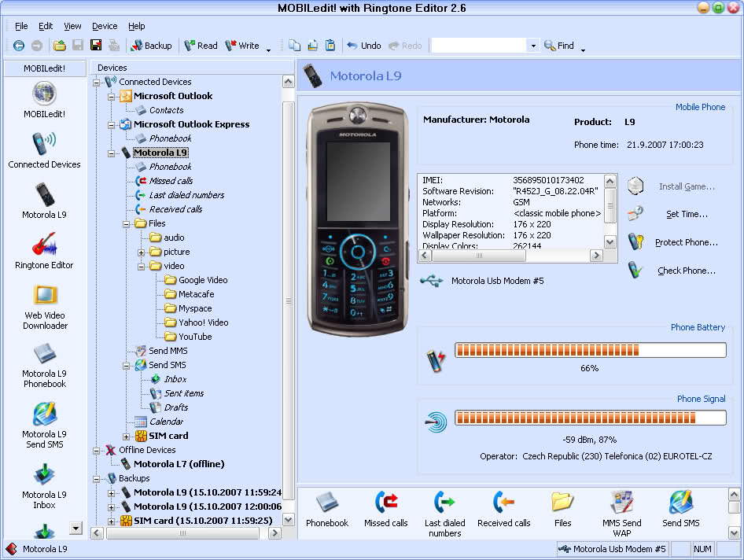This screenshot has width=744, height=560.
Task: Select Inbox under Send SMS
Action: coord(175,379)
